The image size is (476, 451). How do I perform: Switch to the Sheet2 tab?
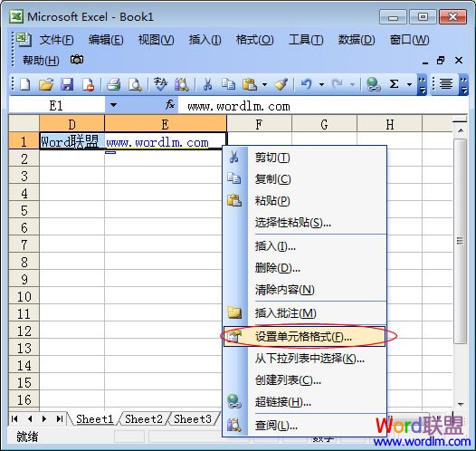(144, 419)
